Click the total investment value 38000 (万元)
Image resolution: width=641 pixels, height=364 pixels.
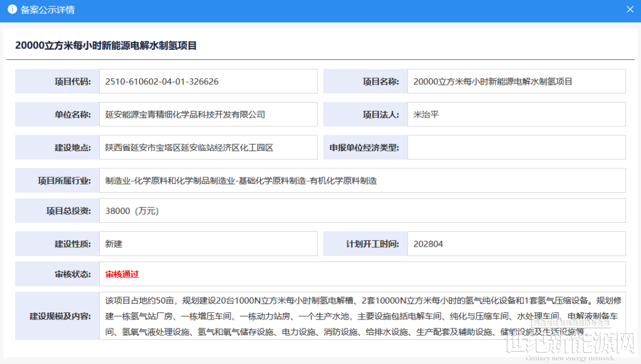coord(132,211)
